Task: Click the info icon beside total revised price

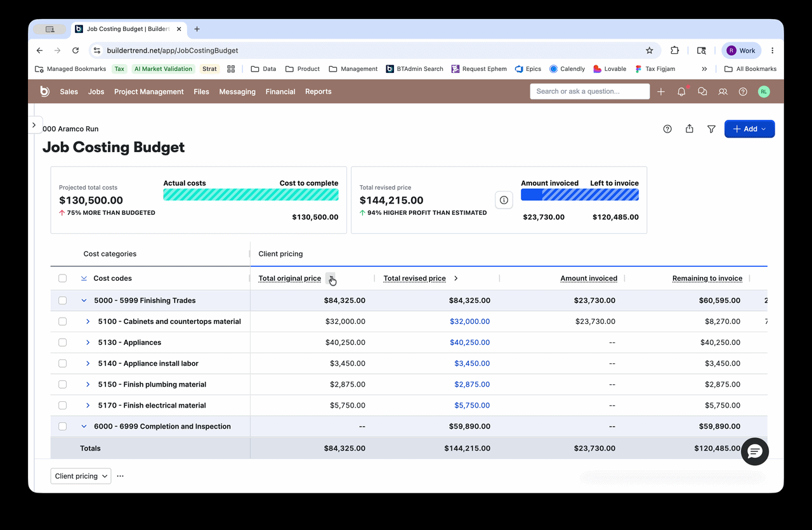Action: point(504,200)
